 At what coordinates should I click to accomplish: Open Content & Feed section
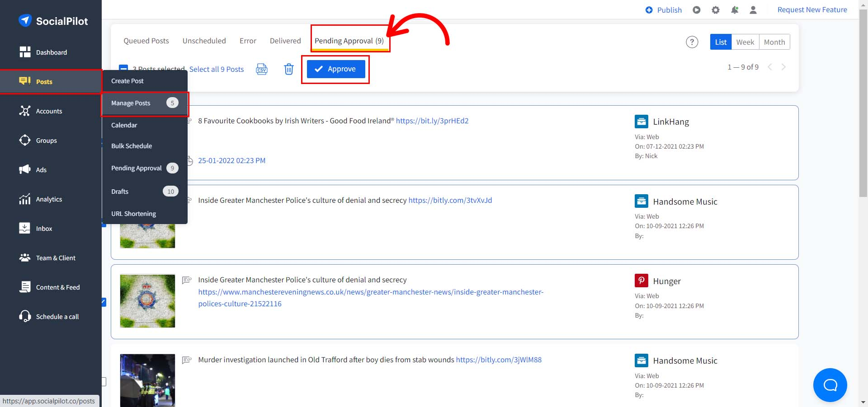coord(51,287)
